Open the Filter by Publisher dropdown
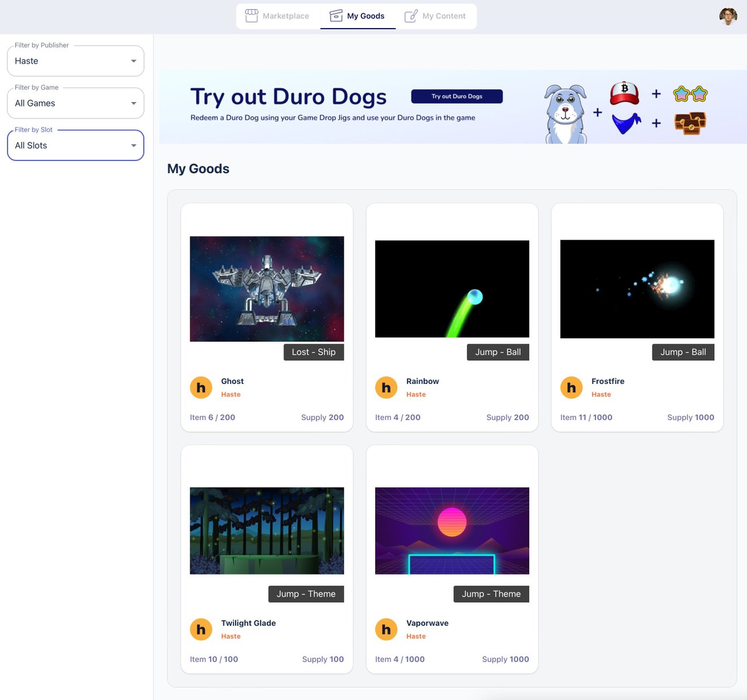 pos(75,61)
